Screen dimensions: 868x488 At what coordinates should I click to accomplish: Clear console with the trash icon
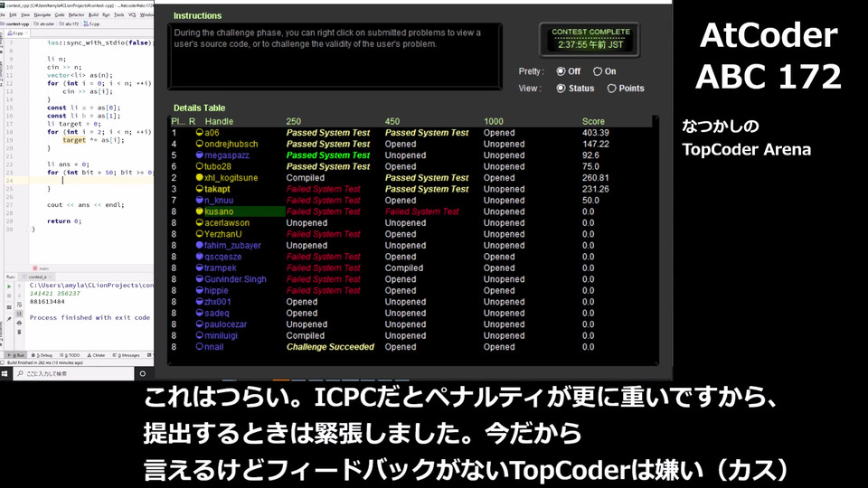point(19,332)
